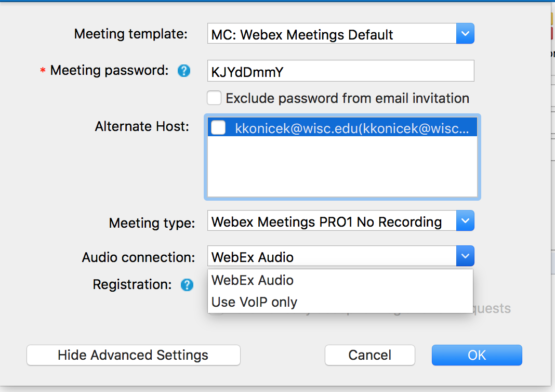Confirm the settings with the OK button

tap(477, 355)
